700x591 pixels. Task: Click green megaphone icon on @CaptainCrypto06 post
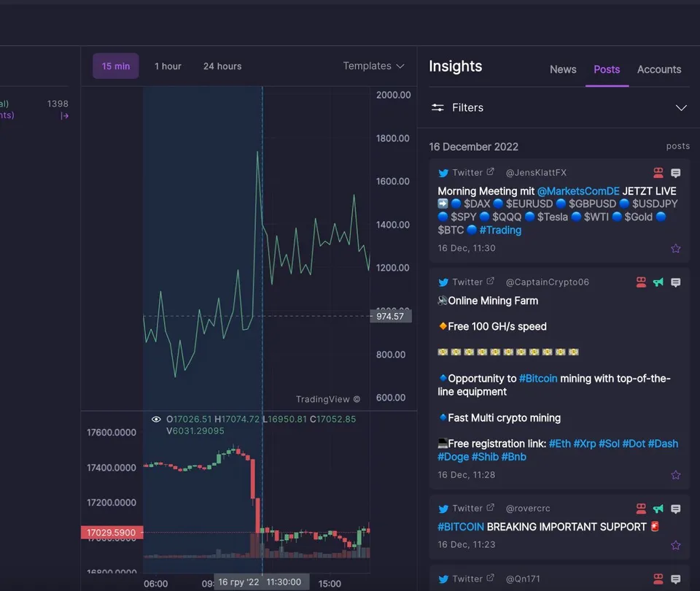pos(658,282)
